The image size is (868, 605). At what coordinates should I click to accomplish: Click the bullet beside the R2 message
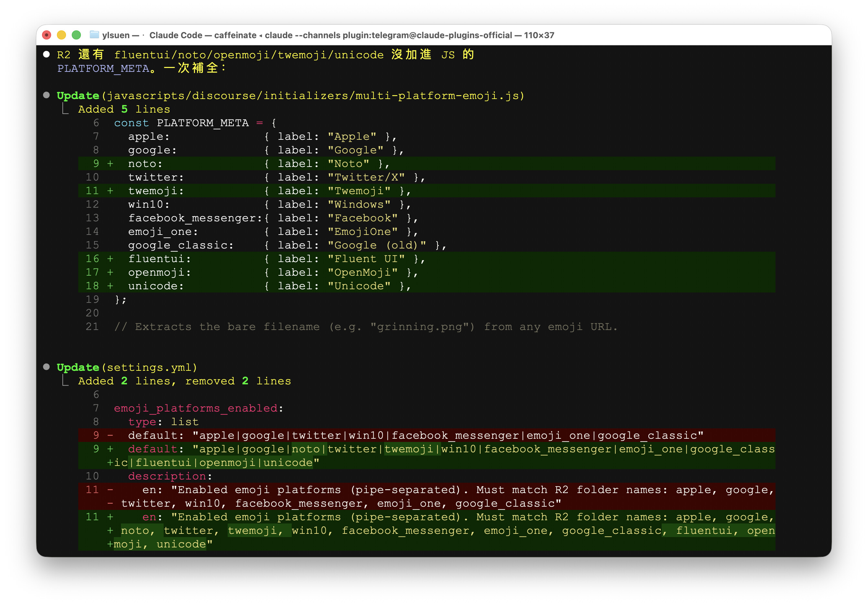(x=46, y=54)
